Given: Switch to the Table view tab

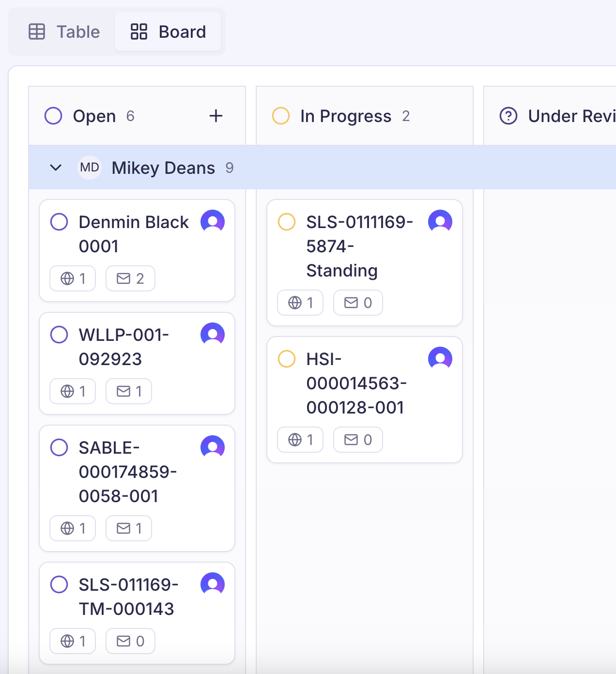Looking at the screenshot, I should pyautogui.click(x=64, y=32).
